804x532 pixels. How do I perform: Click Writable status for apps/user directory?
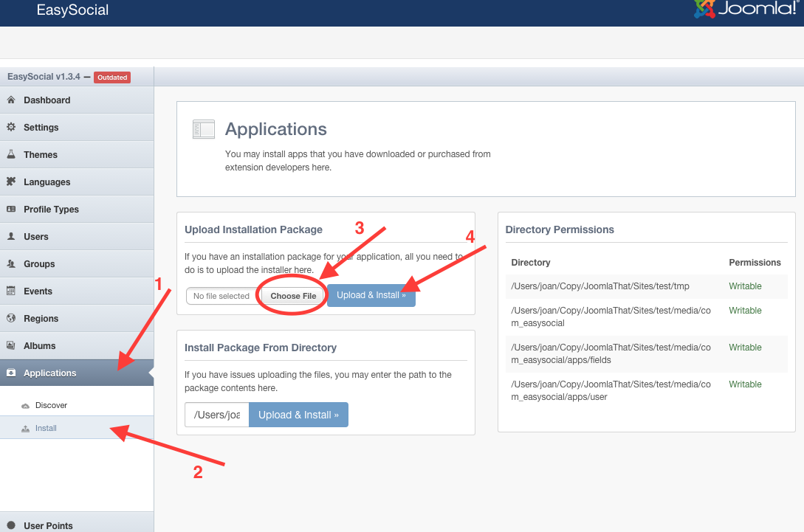click(745, 384)
